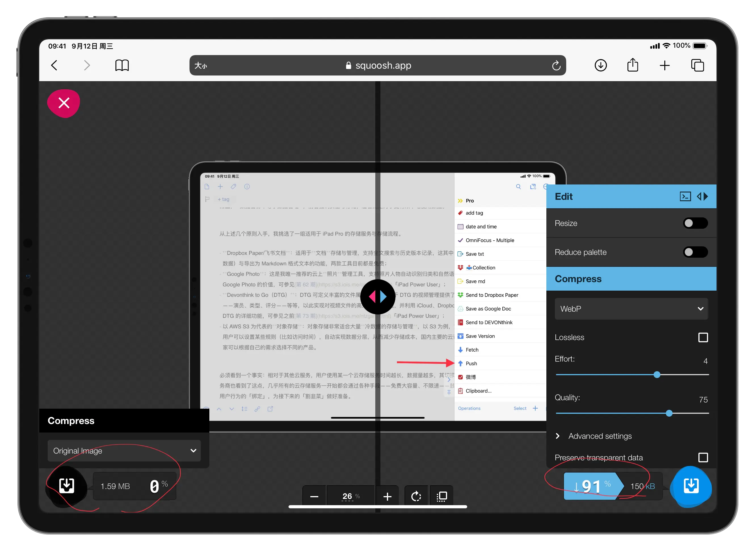Adjust the Effort slider
The height and width of the screenshot is (552, 756).
tap(657, 375)
